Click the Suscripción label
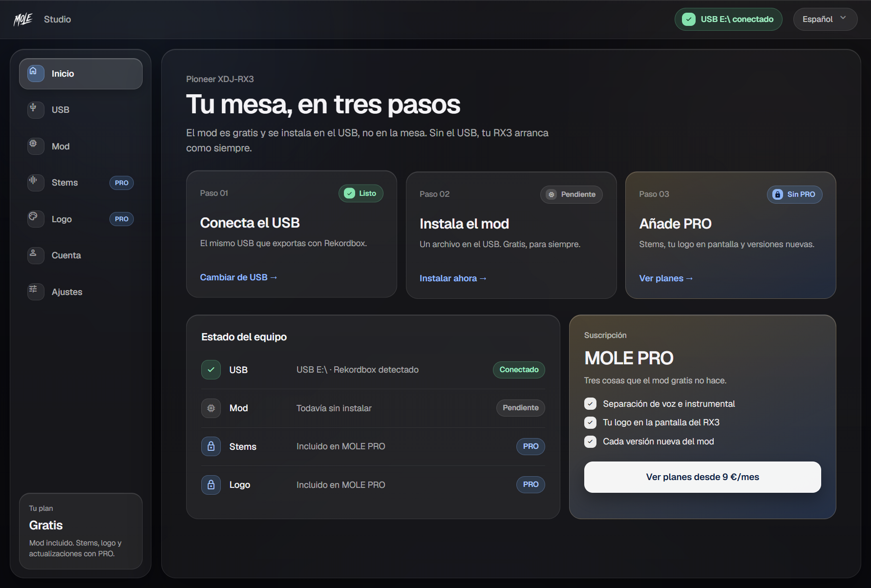The height and width of the screenshot is (588, 871). click(x=605, y=336)
